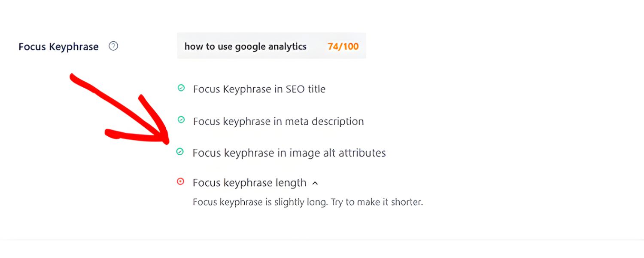This screenshot has width=644, height=258.
Task: Click the word "analytics" in keyphrase box
Action: click(x=287, y=46)
